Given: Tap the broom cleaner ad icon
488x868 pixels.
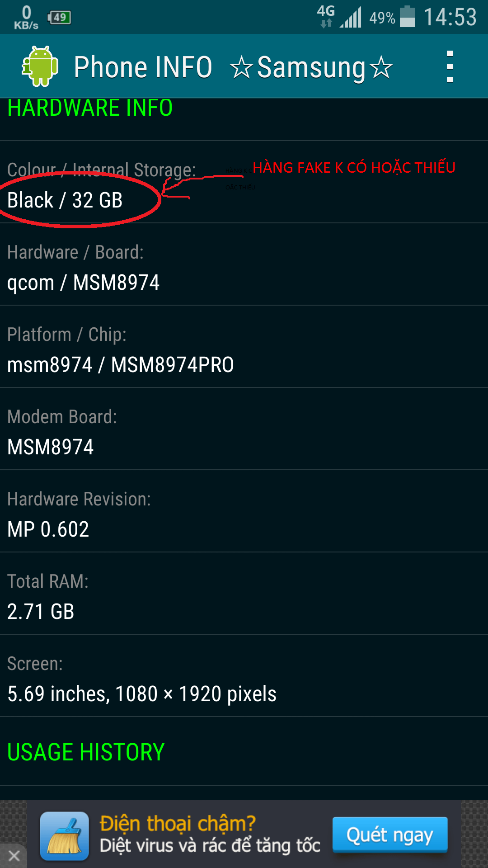Looking at the screenshot, I should point(64,836).
